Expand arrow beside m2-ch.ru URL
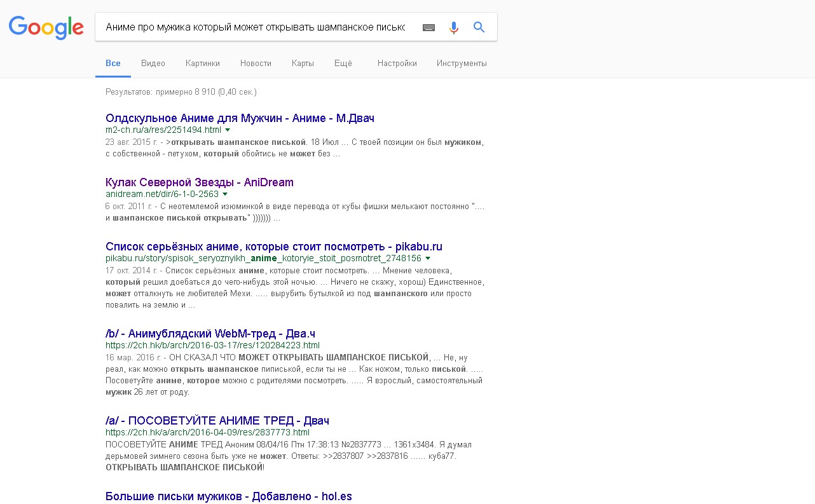The width and height of the screenshot is (815, 504). coord(228,130)
